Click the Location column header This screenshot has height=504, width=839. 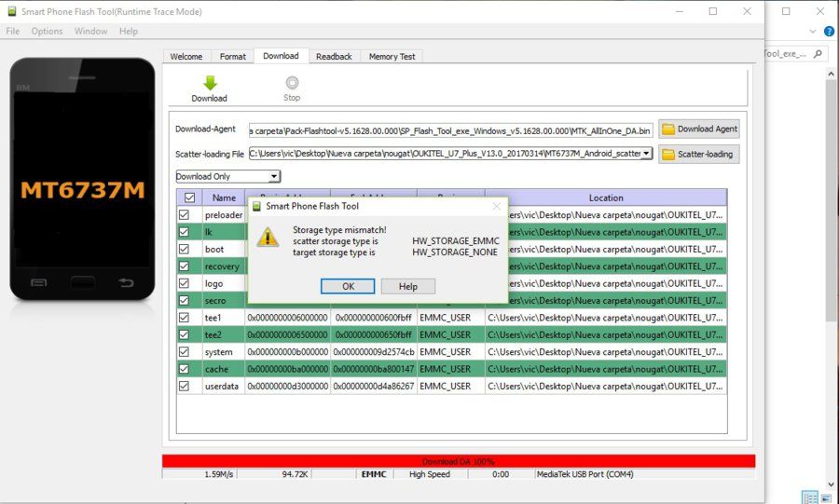point(606,198)
